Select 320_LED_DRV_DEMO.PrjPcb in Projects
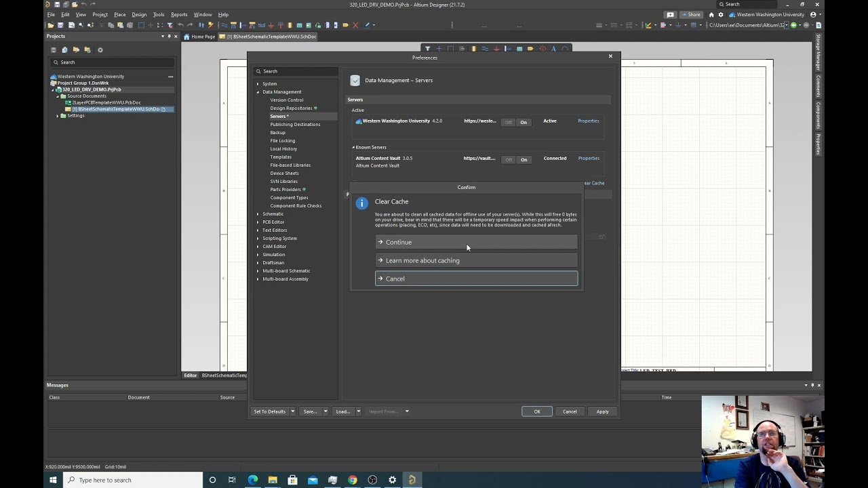Screen dimensions: 868x488 click(x=92, y=89)
